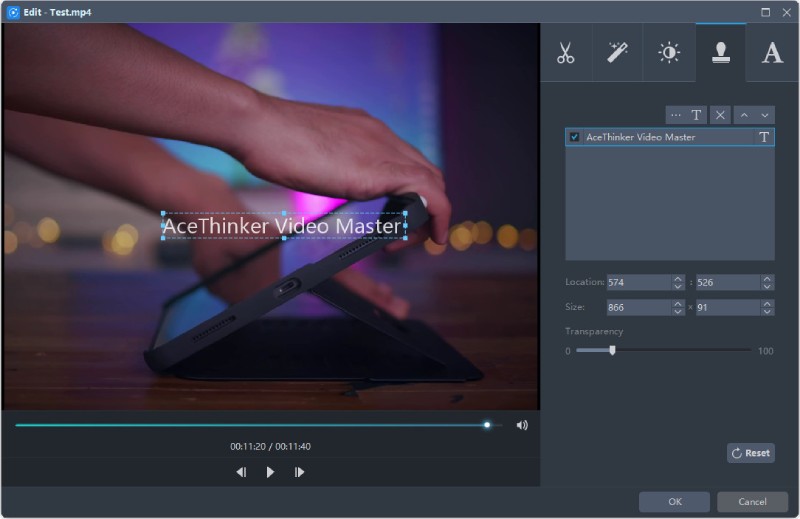Click the Cancel button

(752, 502)
